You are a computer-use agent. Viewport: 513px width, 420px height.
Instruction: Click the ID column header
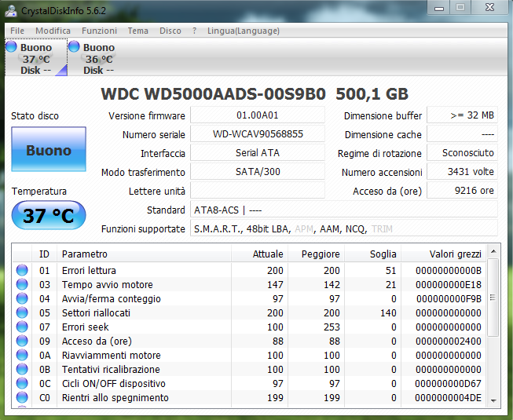(44, 254)
